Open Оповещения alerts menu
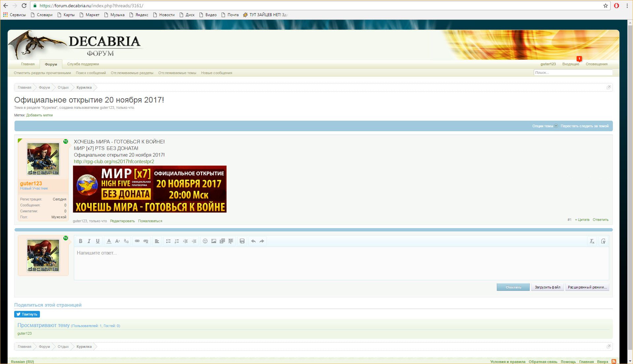The height and width of the screenshot is (364, 633). [x=596, y=64]
